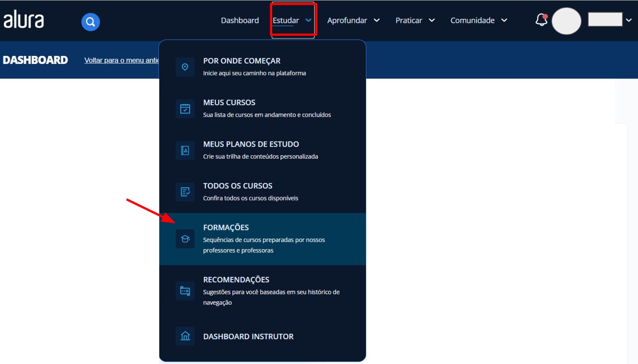
Task: Expand the Aprofundar dropdown
Action: click(x=353, y=20)
